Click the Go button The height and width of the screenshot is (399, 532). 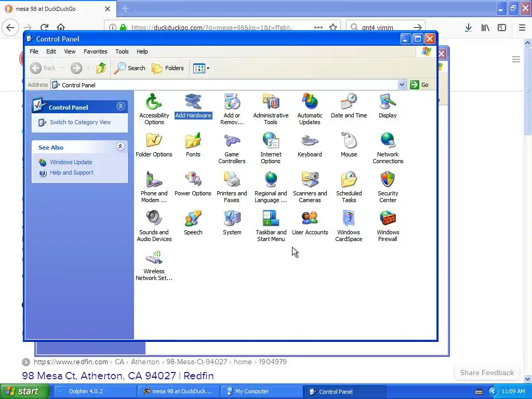[419, 85]
